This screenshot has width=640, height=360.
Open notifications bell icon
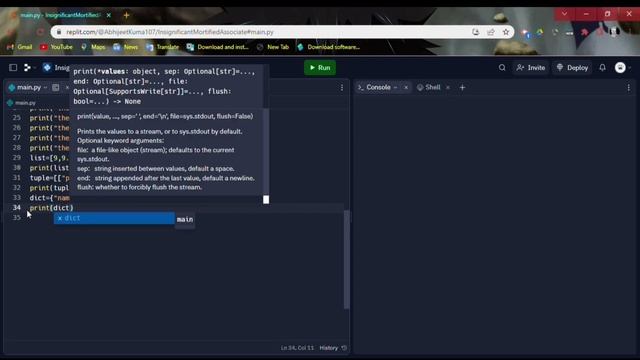pos(602,68)
